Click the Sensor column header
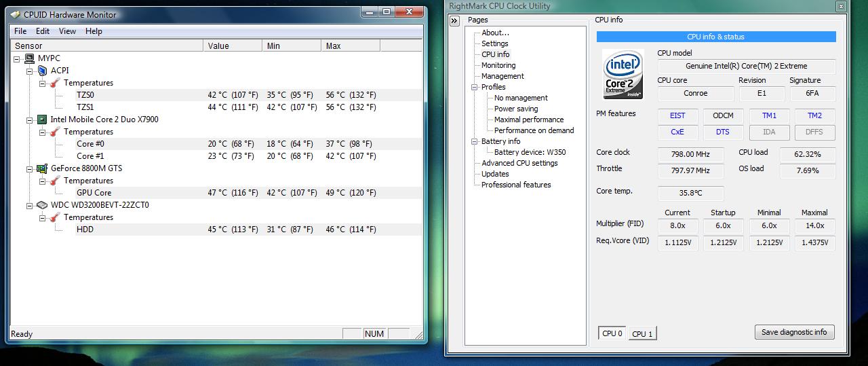This screenshot has height=366, width=868. (x=107, y=46)
